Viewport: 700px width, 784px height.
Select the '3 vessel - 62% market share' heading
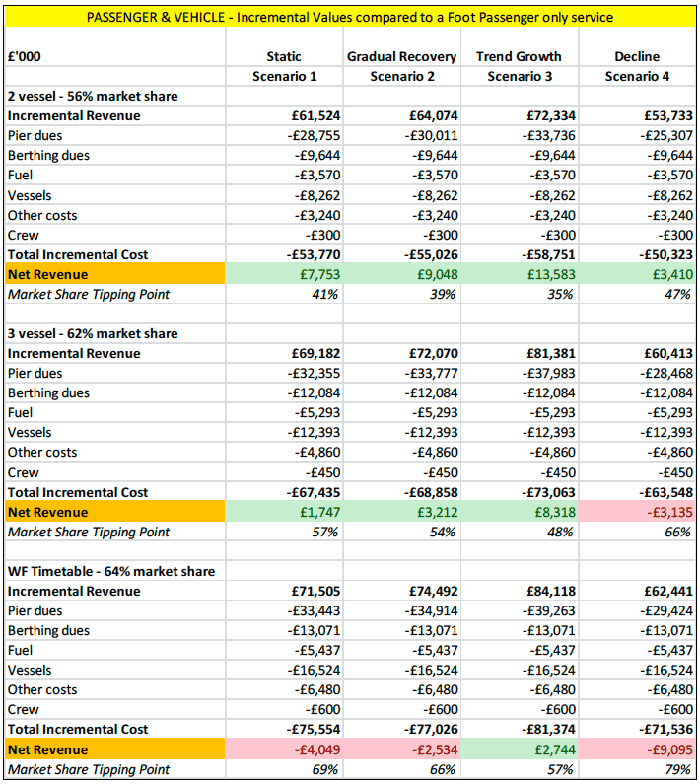(x=93, y=333)
